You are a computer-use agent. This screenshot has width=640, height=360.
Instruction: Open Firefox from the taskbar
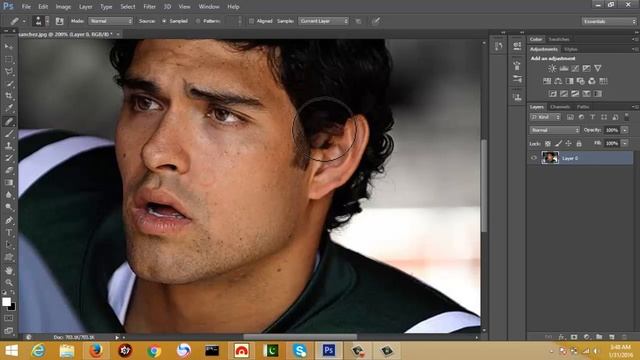[x=96, y=351]
